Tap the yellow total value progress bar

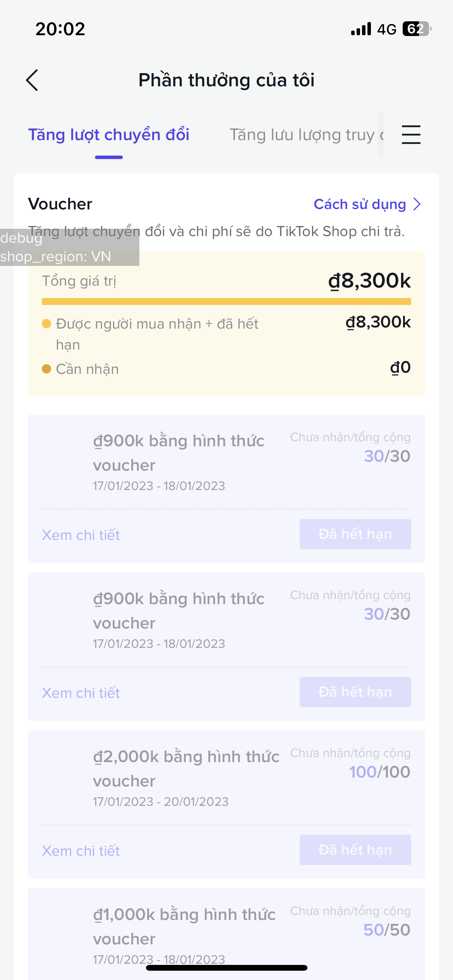coord(226,302)
